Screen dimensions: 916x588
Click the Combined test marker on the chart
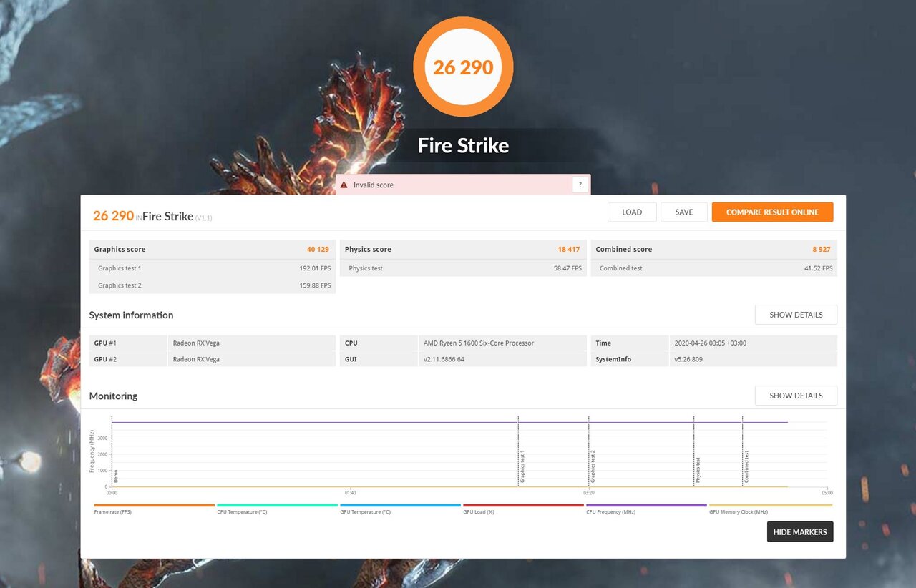[x=746, y=466]
